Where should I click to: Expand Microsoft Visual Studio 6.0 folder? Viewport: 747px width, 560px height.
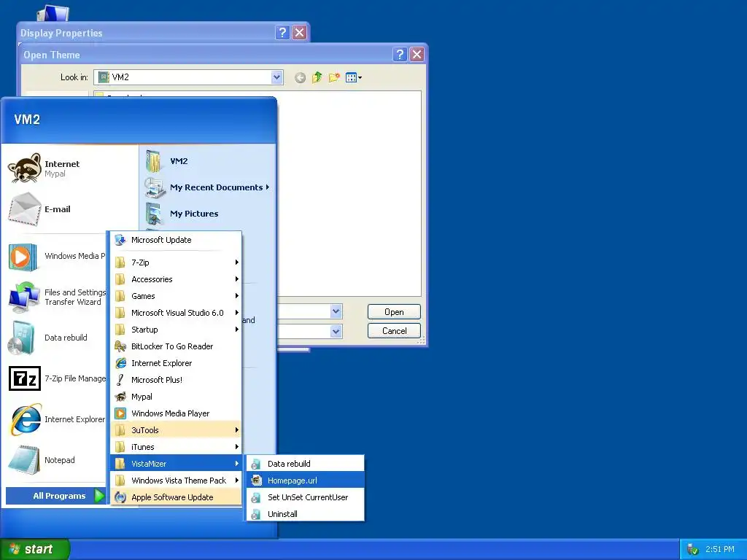(176, 313)
